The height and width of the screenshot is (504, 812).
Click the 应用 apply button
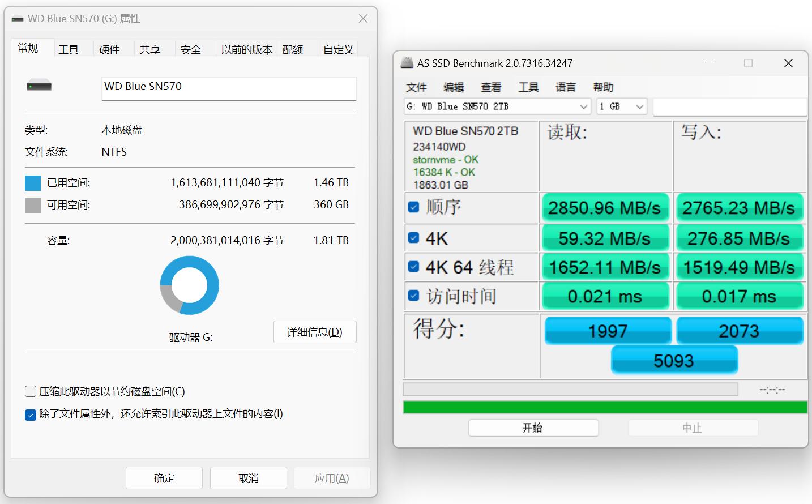pyautogui.click(x=332, y=477)
